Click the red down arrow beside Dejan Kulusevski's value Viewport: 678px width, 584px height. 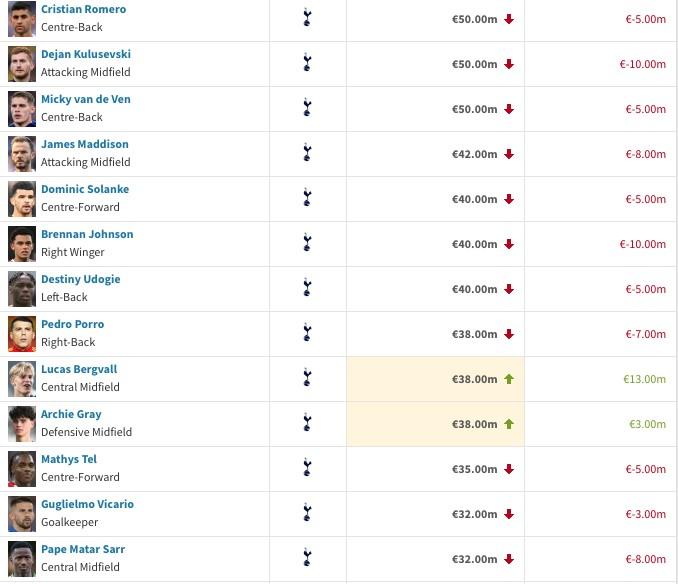tap(509, 64)
